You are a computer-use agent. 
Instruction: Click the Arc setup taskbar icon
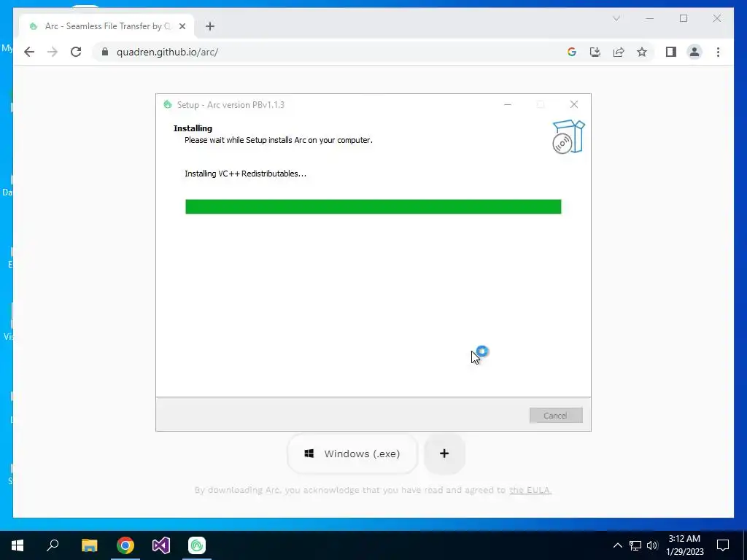click(x=197, y=545)
